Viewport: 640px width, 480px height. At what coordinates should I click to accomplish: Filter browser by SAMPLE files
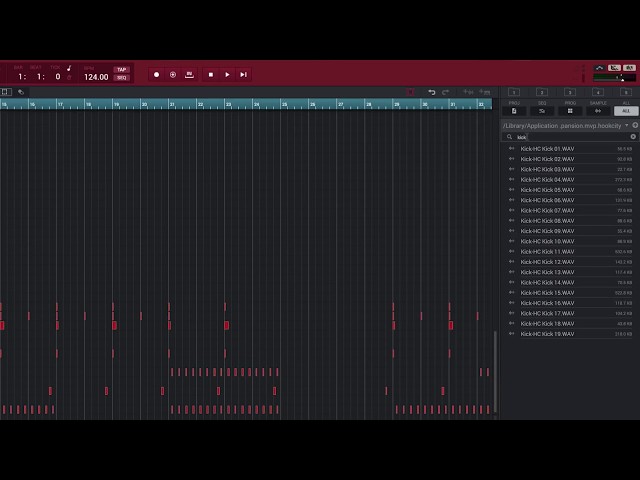point(598,111)
